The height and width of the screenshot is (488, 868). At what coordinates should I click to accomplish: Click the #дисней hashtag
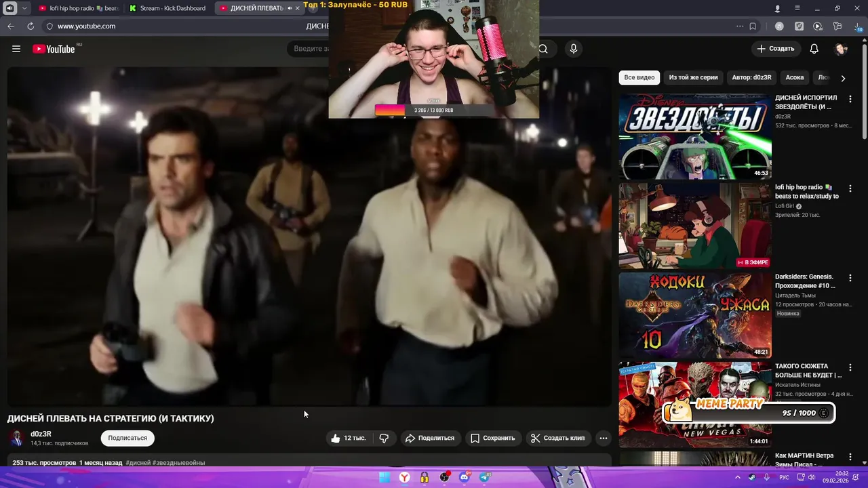point(138,463)
